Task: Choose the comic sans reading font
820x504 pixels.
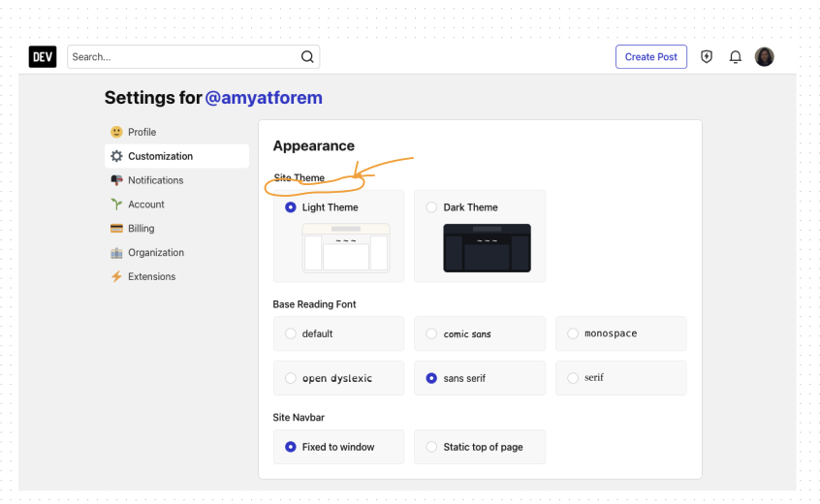Action: coord(431,333)
